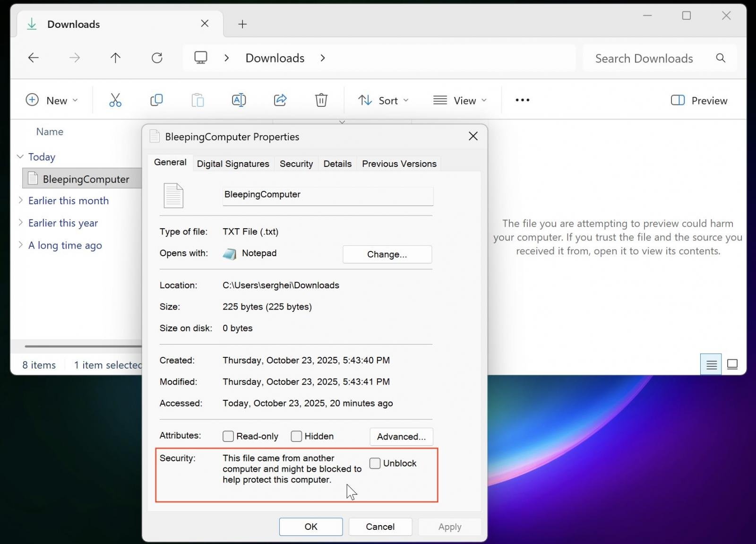Check the Read-only attribute
This screenshot has height=544, width=756.
pos(229,436)
